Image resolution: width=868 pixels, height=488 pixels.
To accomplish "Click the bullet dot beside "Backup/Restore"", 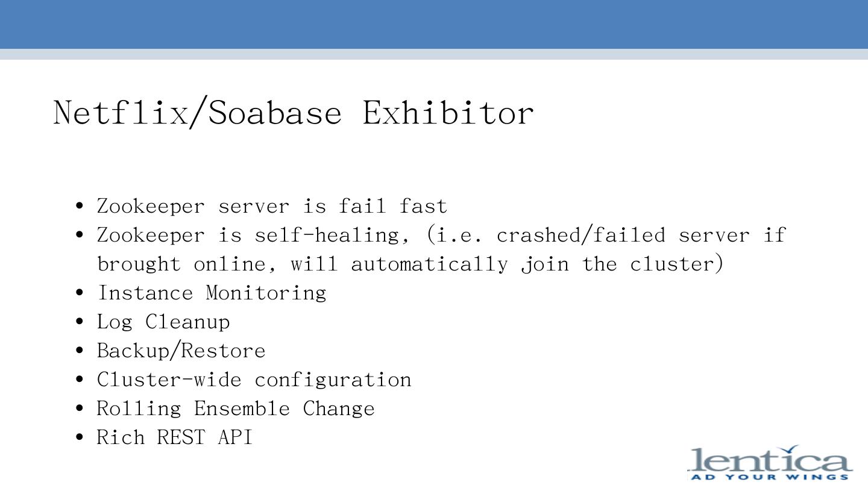I will (80, 352).
